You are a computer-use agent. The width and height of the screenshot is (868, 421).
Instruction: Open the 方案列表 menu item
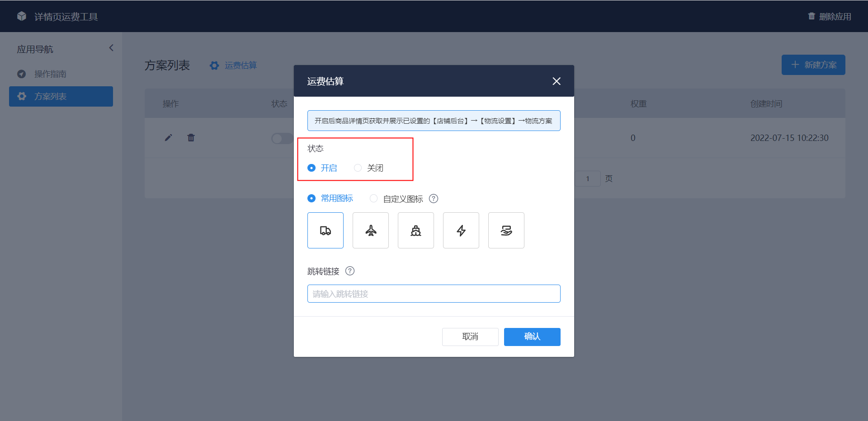pos(61,96)
